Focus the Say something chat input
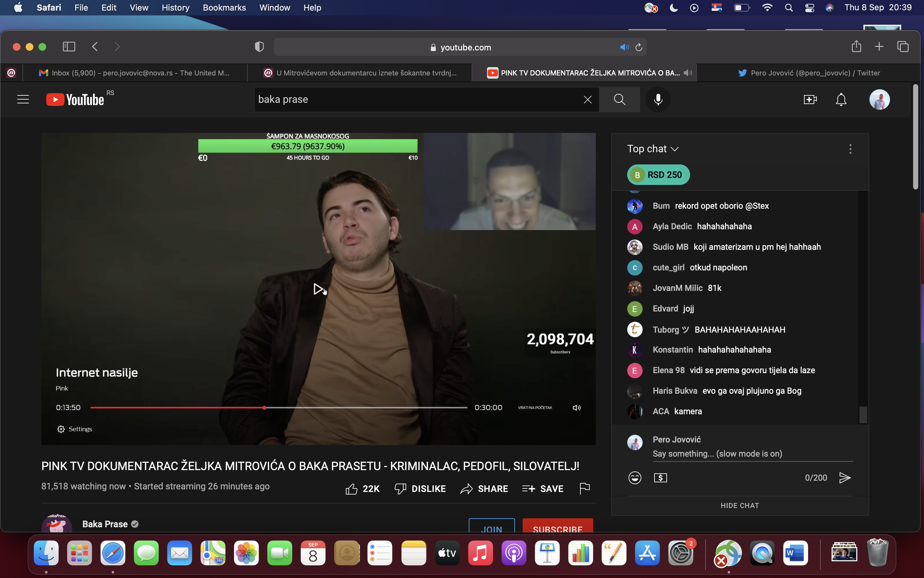Image resolution: width=924 pixels, height=578 pixels. [752, 454]
